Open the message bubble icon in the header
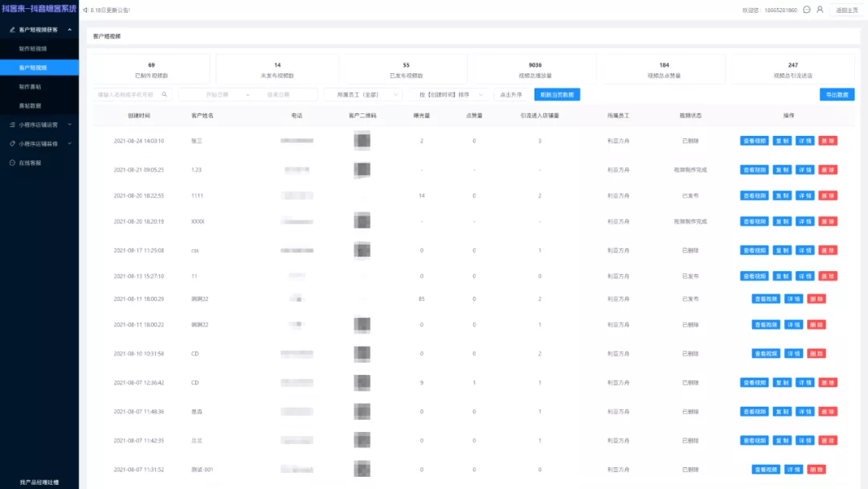The image size is (868, 489). point(807,10)
